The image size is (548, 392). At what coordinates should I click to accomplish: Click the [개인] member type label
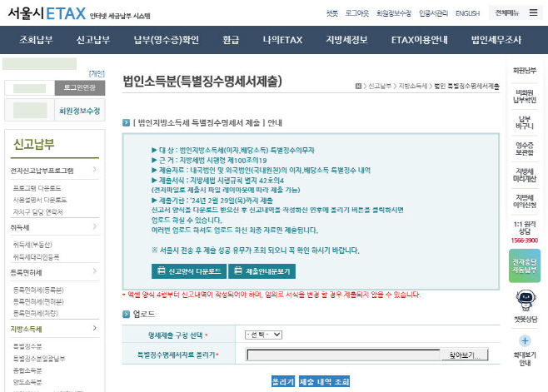(x=97, y=73)
